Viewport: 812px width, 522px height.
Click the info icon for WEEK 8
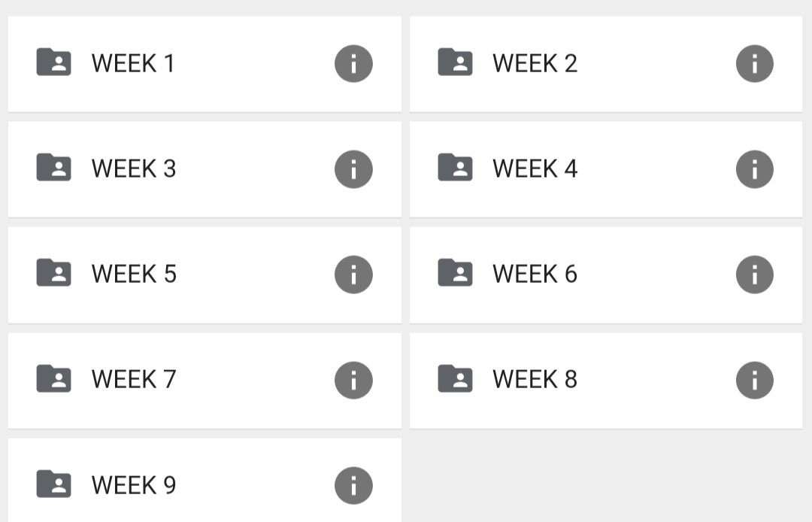point(755,380)
